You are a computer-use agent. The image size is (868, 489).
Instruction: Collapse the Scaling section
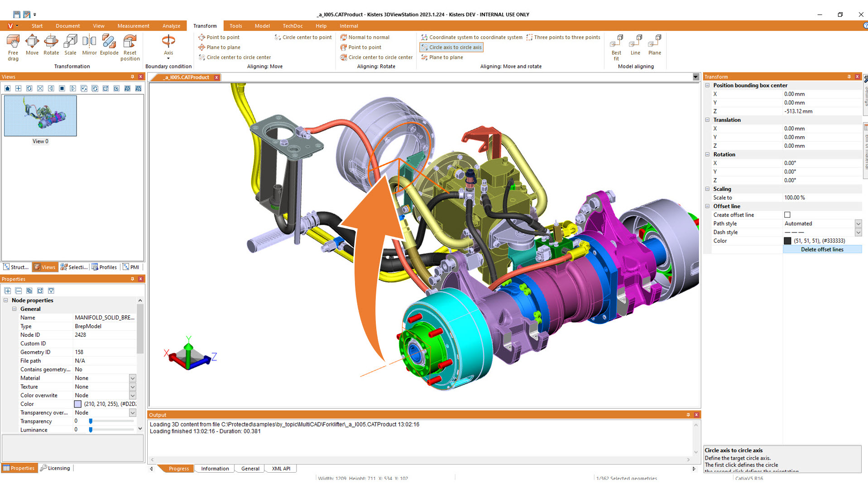tap(708, 189)
